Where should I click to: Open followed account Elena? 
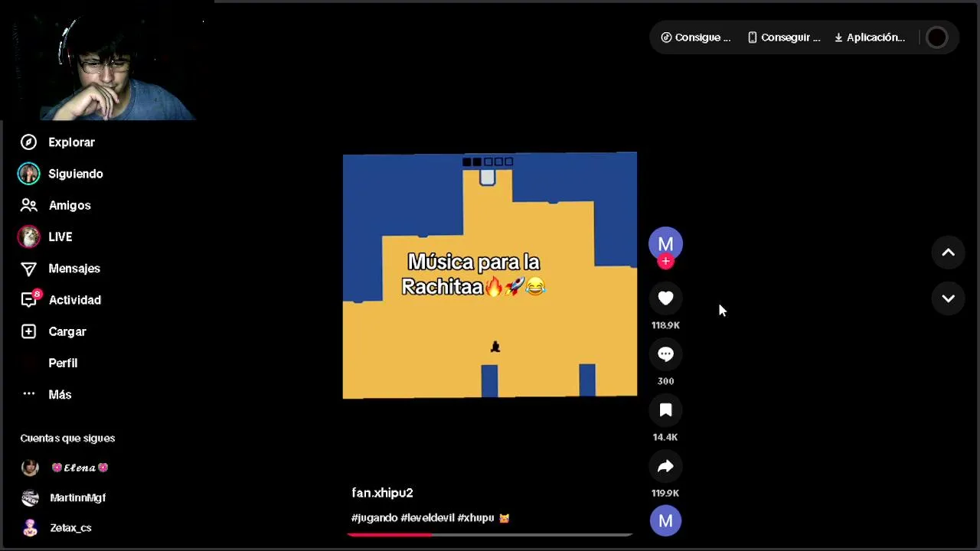tap(80, 468)
